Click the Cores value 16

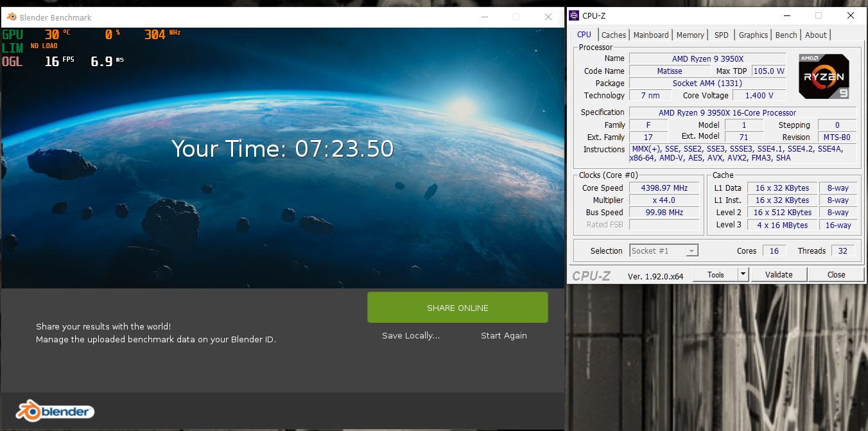(x=774, y=251)
